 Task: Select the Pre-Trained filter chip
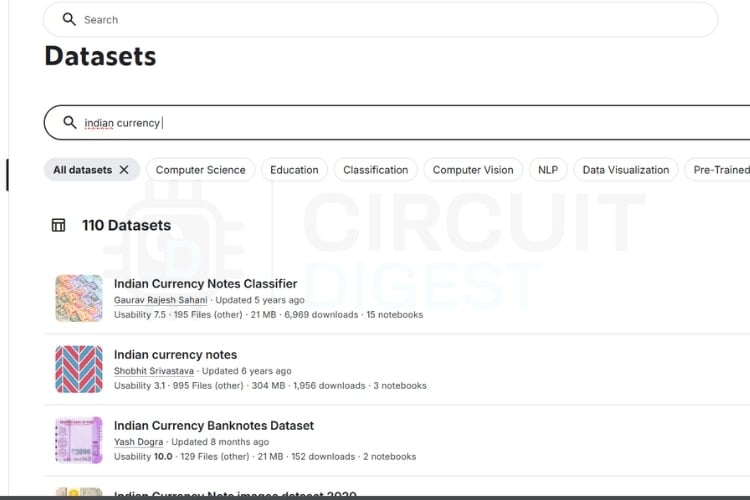[720, 170]
